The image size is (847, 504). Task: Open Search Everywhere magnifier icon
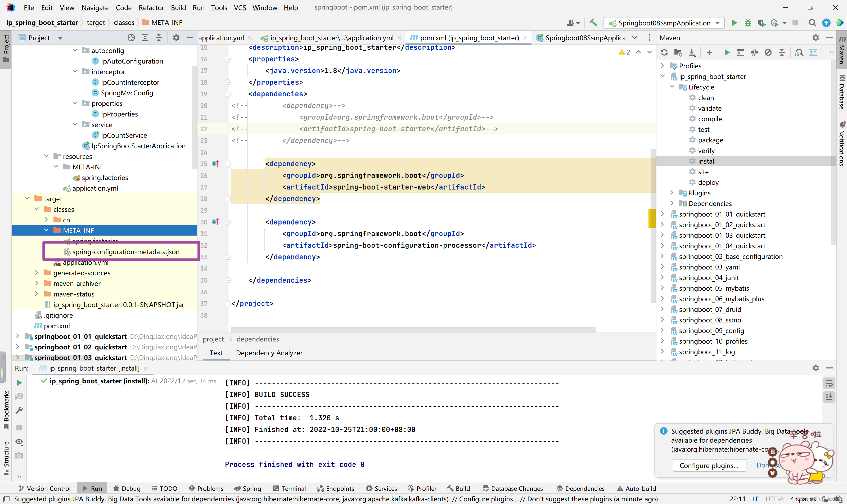812,23
